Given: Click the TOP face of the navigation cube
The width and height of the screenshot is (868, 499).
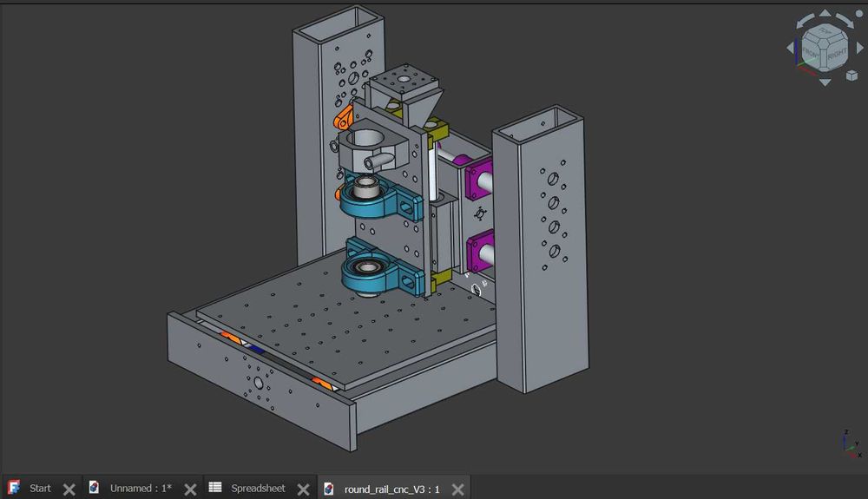Looking at the screenshot, I should 826,31.
